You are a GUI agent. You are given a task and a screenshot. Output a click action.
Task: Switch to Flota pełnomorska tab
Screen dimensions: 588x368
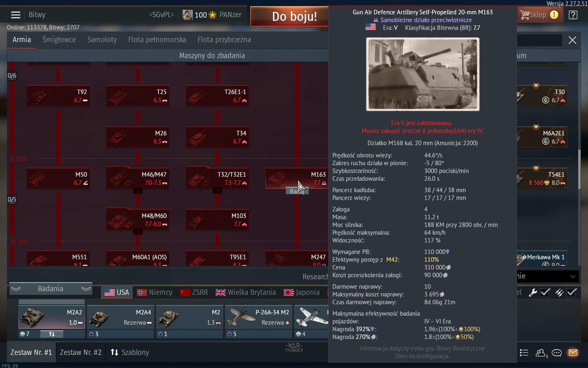point(157,40)
